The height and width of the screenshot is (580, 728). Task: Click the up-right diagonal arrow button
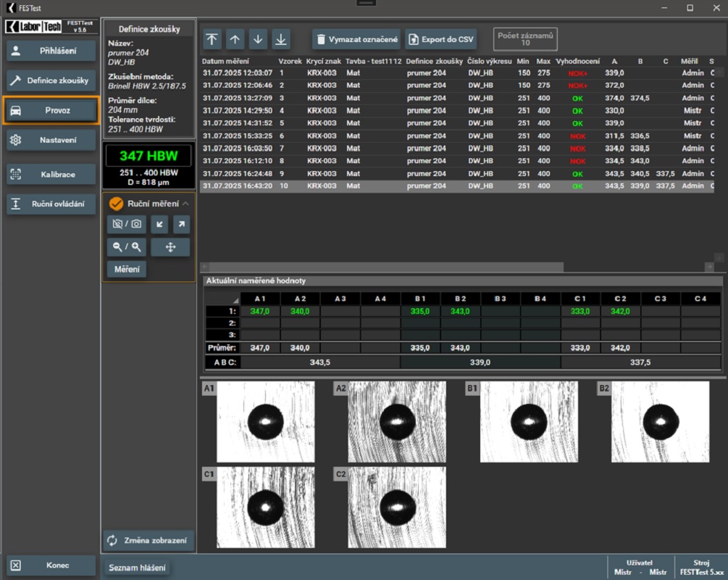pos(181,225)
